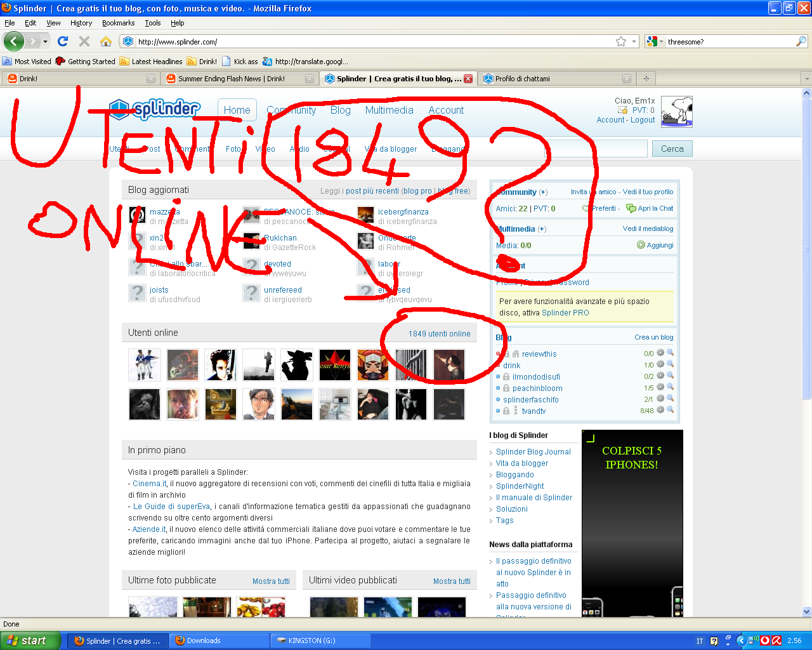Open the Splinder PRO link

tap(565, 313)
